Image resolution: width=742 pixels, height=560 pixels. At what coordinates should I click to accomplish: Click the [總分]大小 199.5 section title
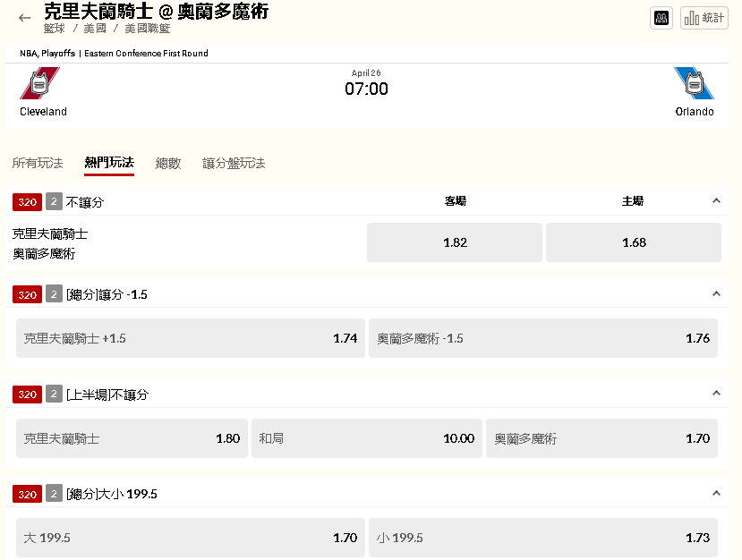(x=112, y=494)
